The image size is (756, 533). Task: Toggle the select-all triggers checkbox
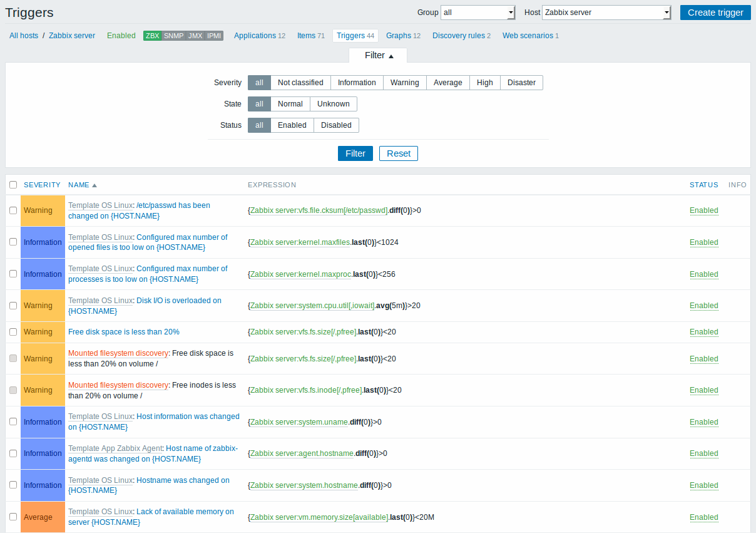13,185
